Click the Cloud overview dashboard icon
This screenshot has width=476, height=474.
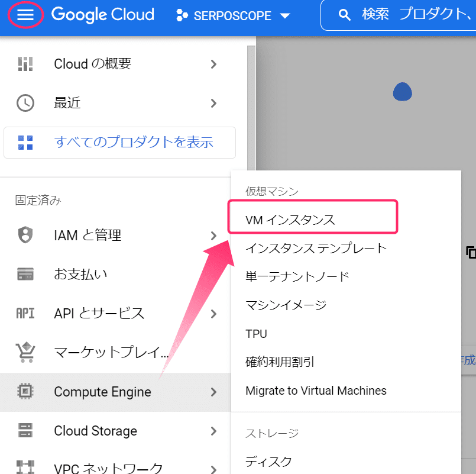point(25,64)
